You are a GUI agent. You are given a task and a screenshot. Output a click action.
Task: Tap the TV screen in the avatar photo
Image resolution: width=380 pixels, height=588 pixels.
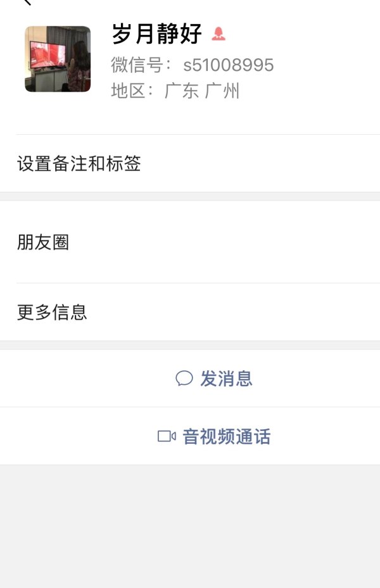point(48,56)
